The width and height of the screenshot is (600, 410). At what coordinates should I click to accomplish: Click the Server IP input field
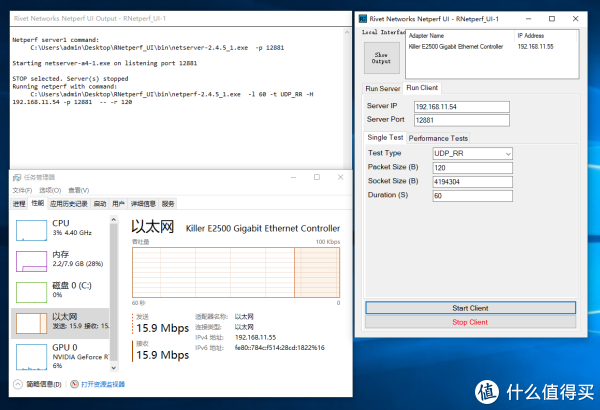(x=470, y=105)
